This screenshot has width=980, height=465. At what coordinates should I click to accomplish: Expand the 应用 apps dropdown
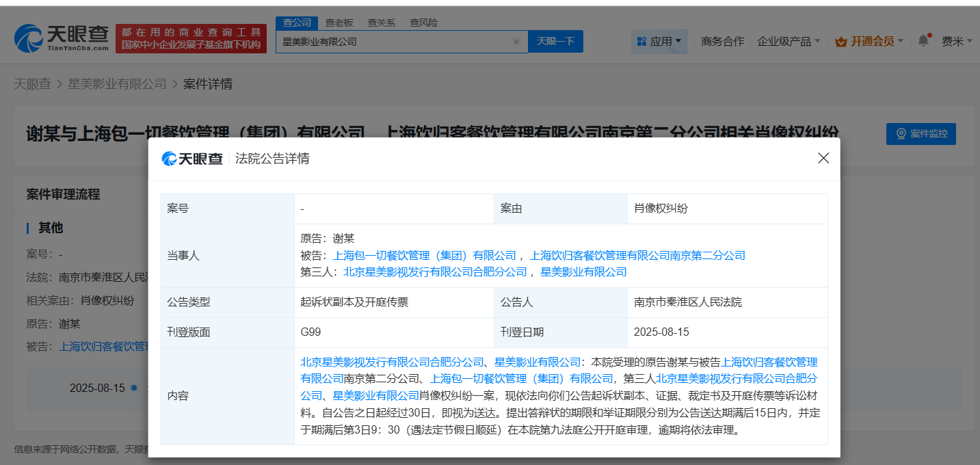pyautogui.click(x=659, y=42)
